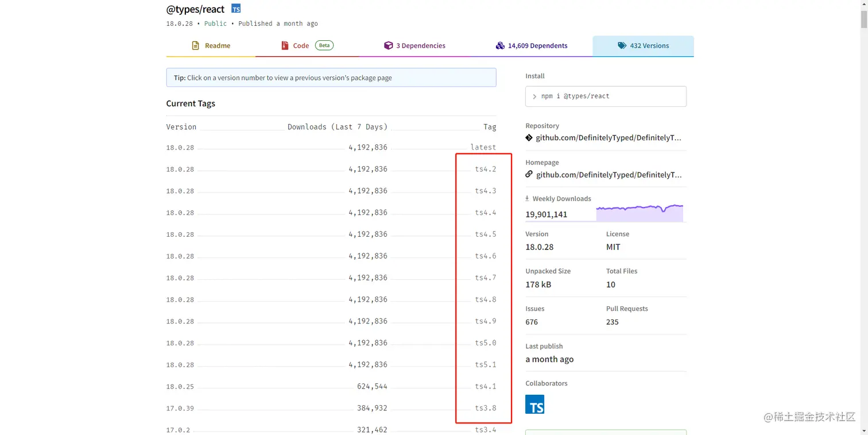This screenshot has height=435, width=868.
Task: Click the Total Files value 10
Action: (611, 285)
